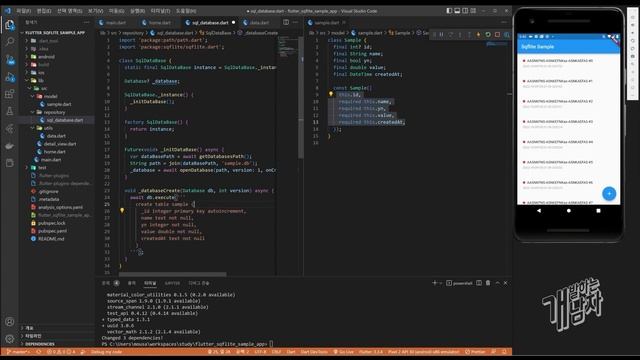Image resolution: width=640 pixels, height=360 pixels.
Task: Click master branch in the status bar
Action: click(x=18, y=352)
